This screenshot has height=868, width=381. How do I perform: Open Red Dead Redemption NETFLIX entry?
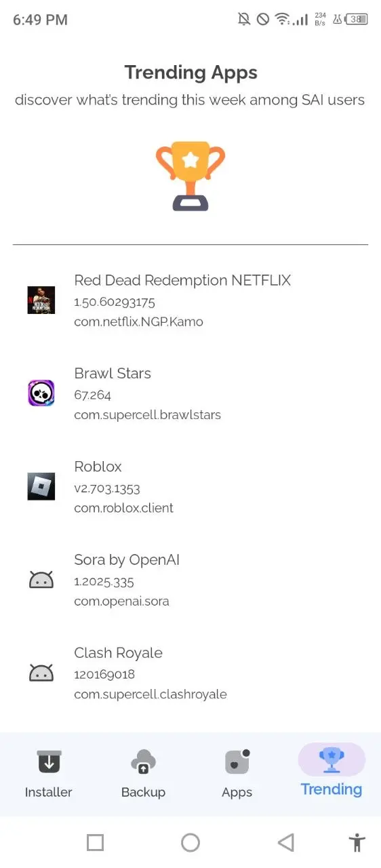point(190,300)
